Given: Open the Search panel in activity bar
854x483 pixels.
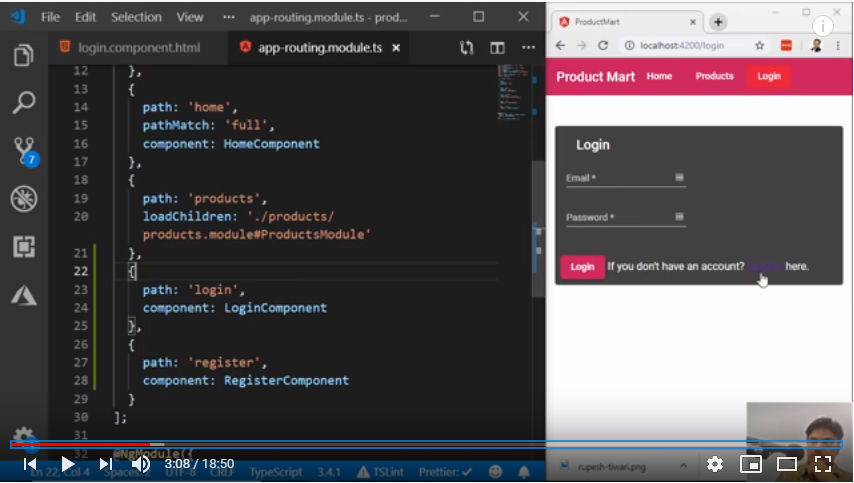Looking at the screenshot, I should (x=24, y=103).
